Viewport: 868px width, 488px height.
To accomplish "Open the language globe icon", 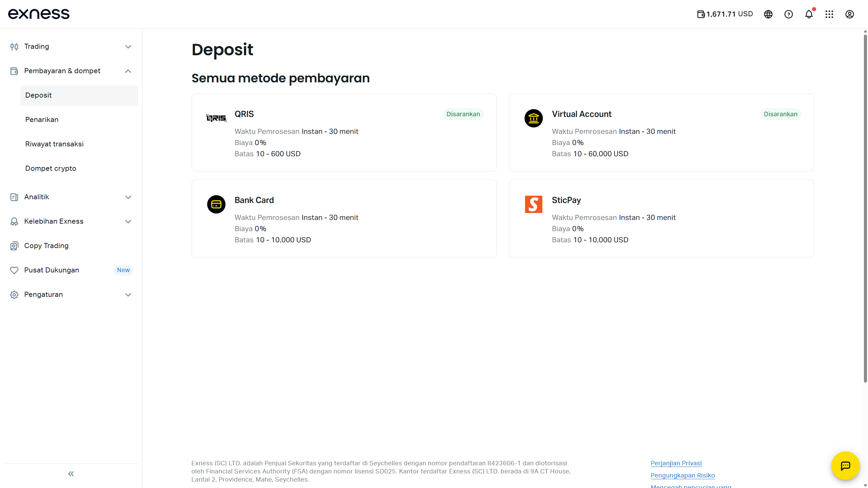I will click(x=768, y=14).
